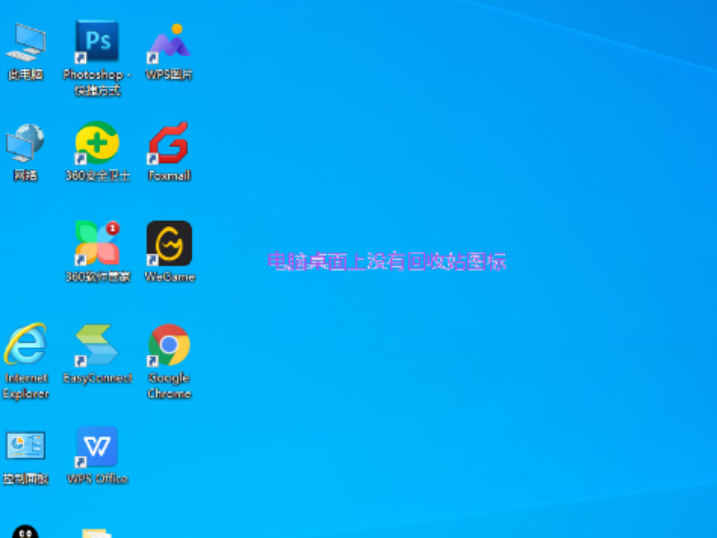Open the 360软件管家 colorful flower icon

pyautogui.click(x=97, y=243)
